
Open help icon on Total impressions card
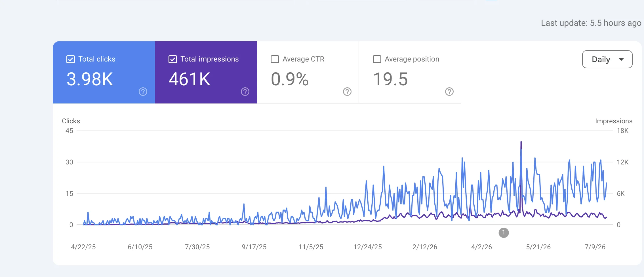(245, 92)
